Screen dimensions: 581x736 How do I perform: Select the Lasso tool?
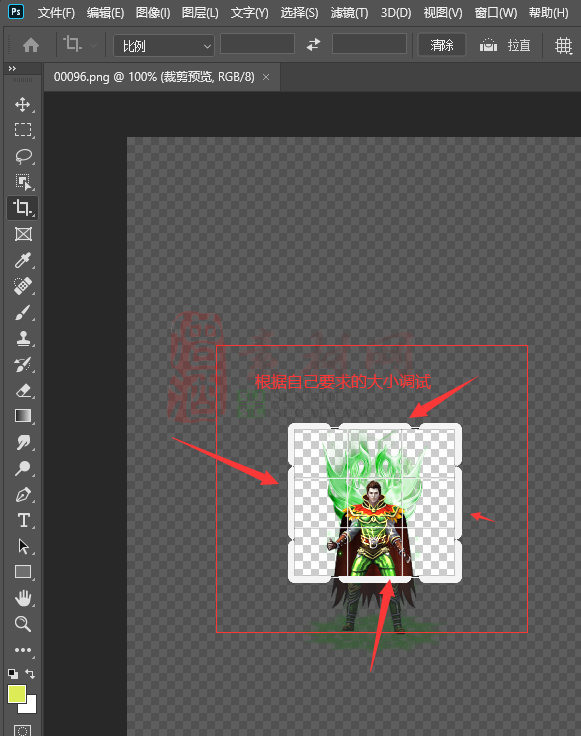(23, 156)
